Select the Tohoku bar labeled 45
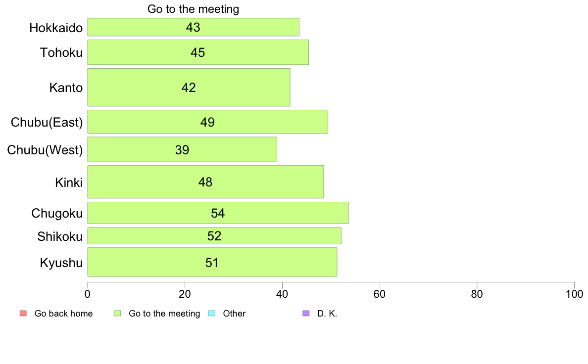 click(x=198, y=52)
